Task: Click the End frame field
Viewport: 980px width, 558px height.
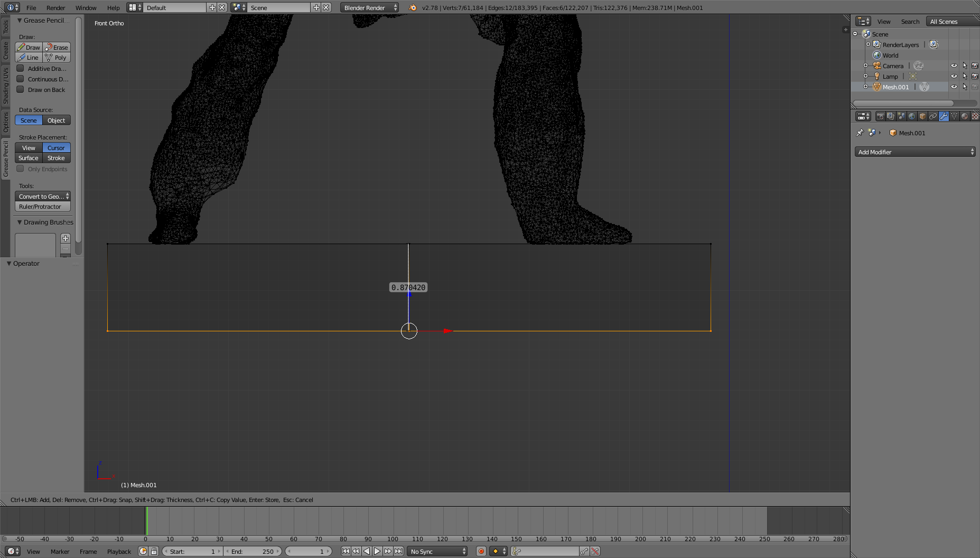Action: [x=253, y=551]
